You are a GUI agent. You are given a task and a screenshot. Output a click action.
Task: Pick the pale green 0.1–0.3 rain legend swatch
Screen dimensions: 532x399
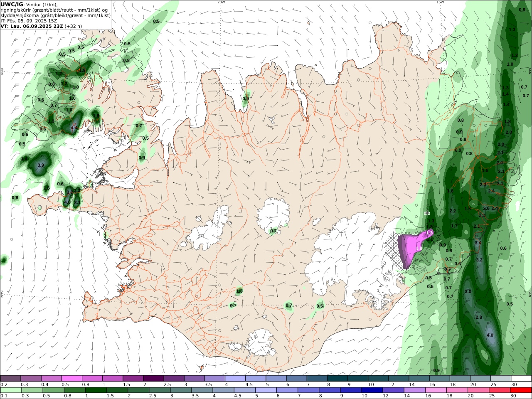11,390
